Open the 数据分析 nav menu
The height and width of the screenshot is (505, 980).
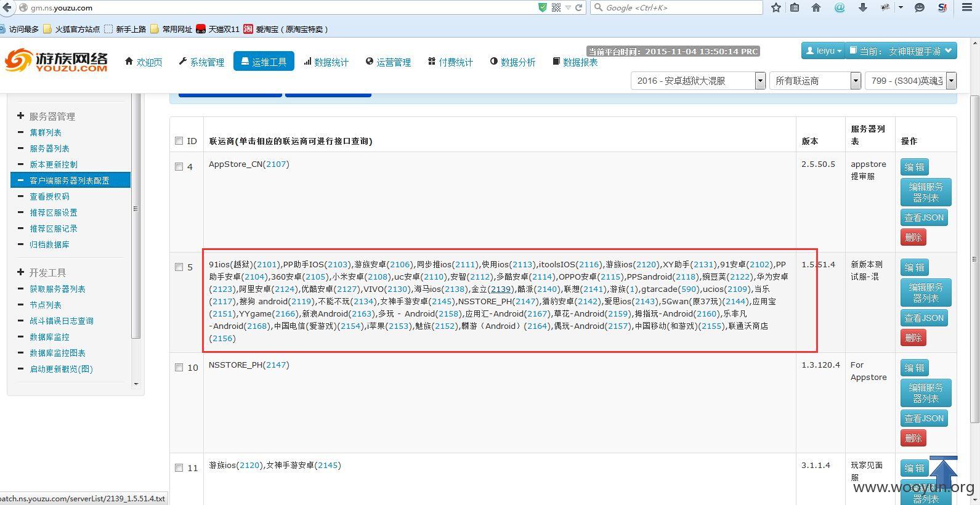pyautogui.click(x=512, y=62)
